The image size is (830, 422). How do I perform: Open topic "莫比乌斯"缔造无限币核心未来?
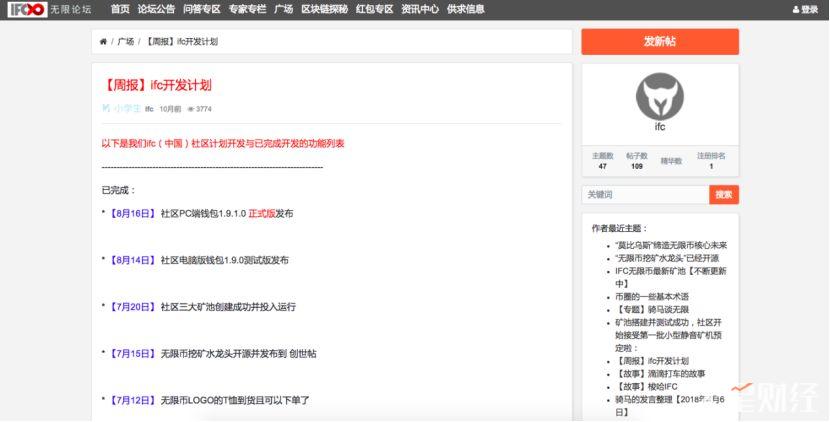pos(671,246)
